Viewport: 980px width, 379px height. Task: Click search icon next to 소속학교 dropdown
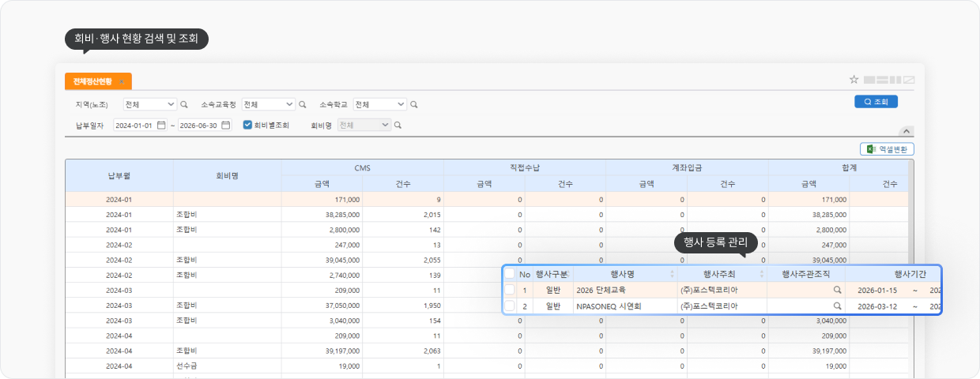pyautogui.click(x=414, y=104)
